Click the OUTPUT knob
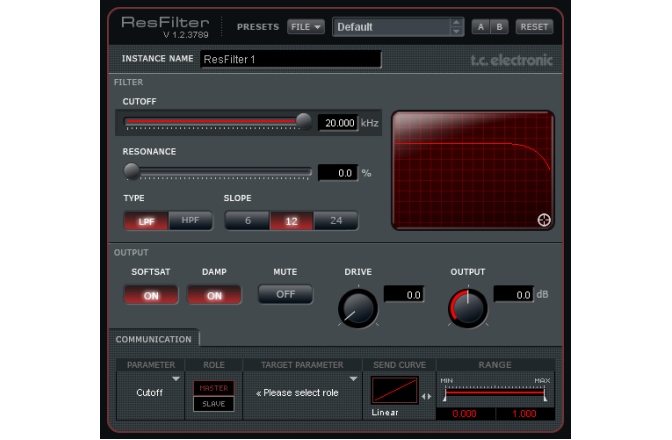Screen dimensions: 672x440 click(468, 308)
